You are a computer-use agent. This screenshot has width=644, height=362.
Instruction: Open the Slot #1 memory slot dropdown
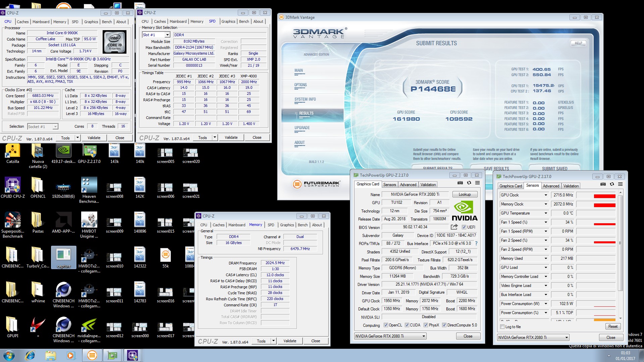click(156, 35)
